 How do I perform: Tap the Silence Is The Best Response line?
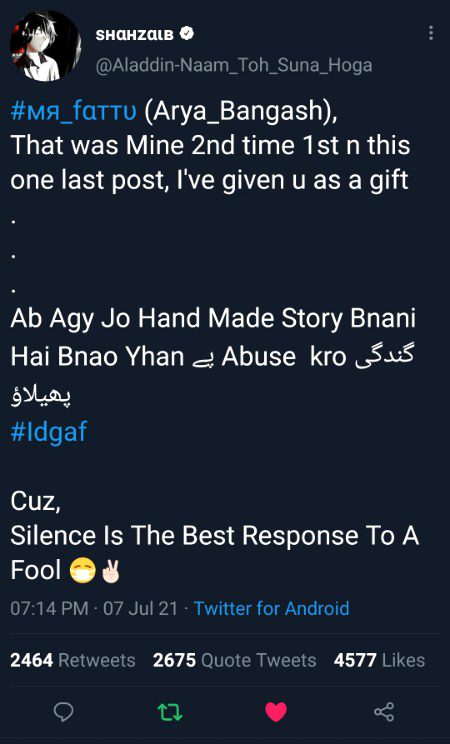point(215,536)
